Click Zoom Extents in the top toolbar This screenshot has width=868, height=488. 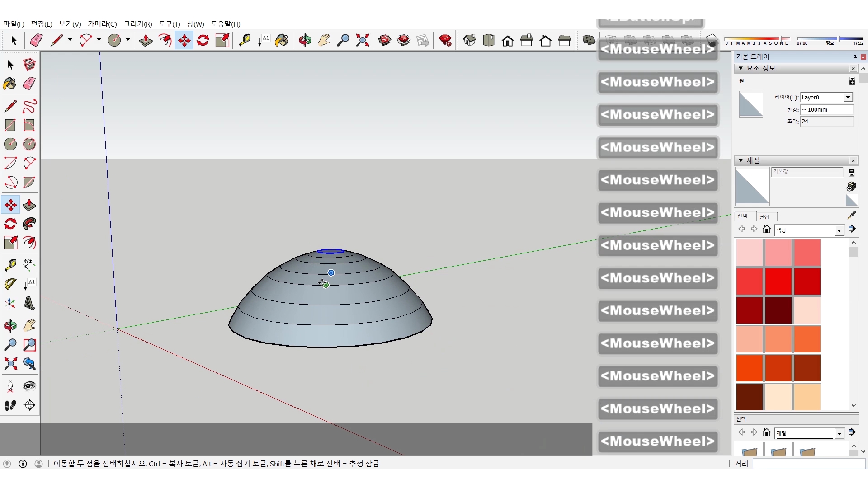point(362,41)
